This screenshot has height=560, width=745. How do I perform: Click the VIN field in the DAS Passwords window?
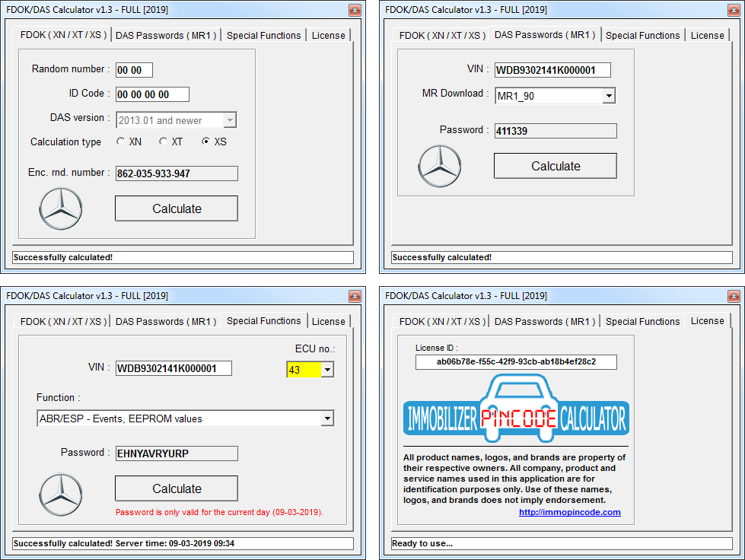tap(552, 70)
